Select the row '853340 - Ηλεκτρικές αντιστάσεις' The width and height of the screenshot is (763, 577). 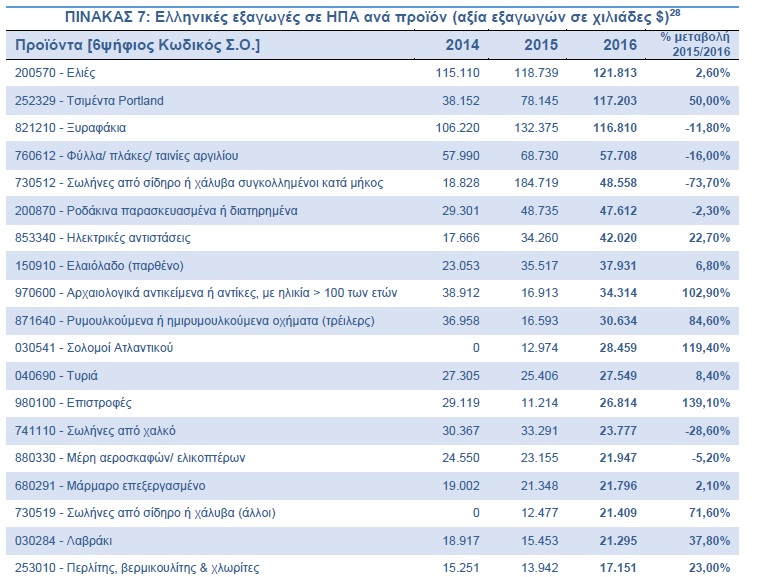[x=372, y=238]
